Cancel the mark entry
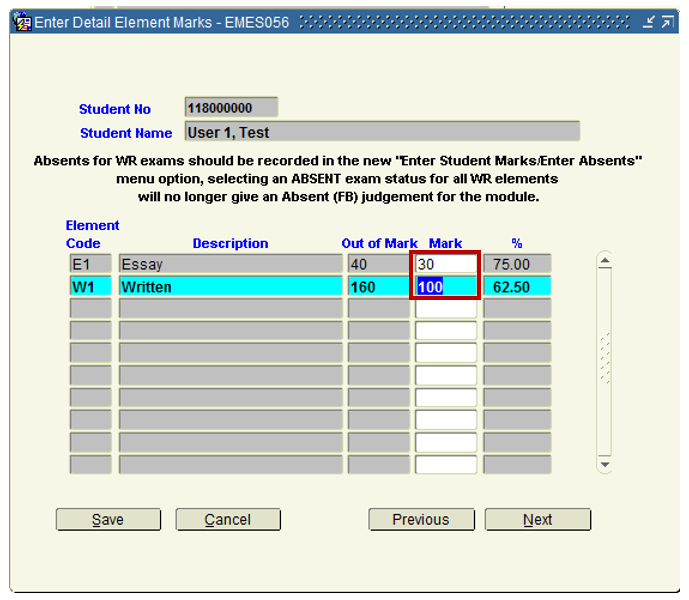This screenshot has width=689, height=600. point(228,520)
